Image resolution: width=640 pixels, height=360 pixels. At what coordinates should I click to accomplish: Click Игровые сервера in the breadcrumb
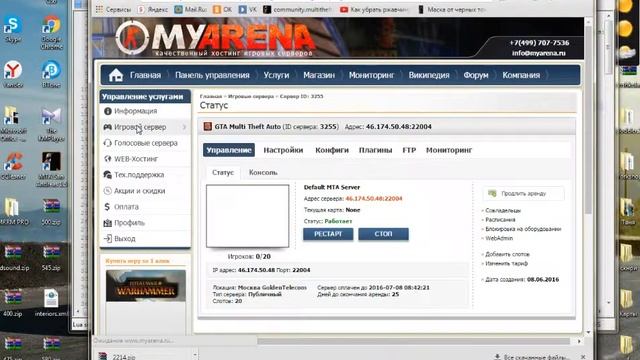pos(251,96)
